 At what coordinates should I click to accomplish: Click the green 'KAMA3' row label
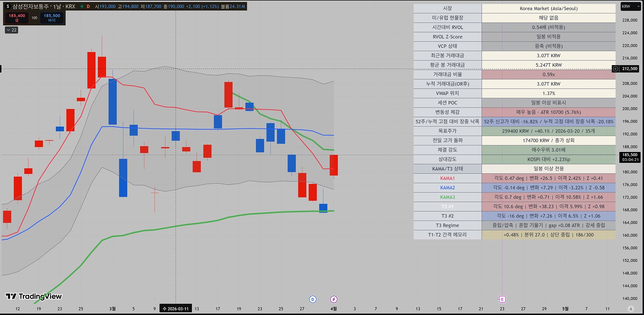tap(447, 197)
